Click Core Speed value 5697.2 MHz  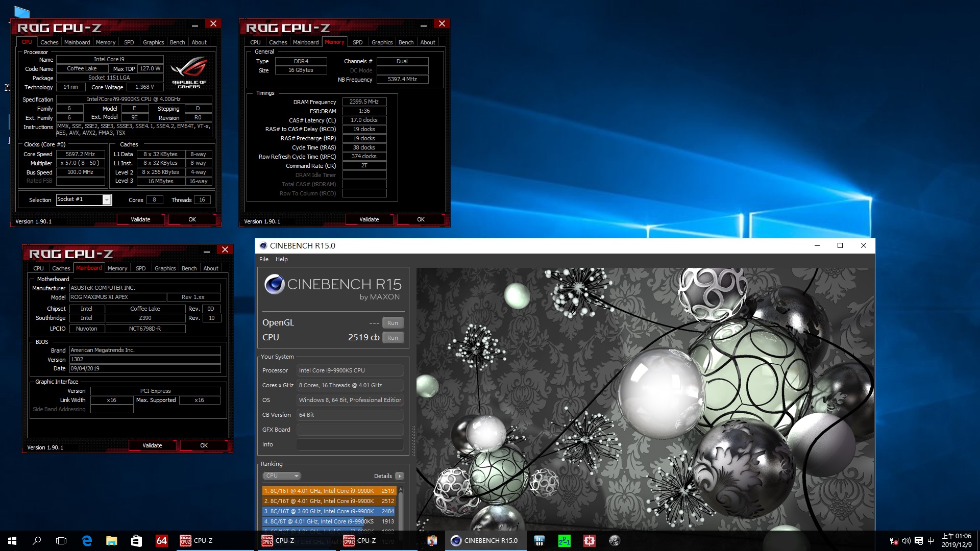point(80,154)
